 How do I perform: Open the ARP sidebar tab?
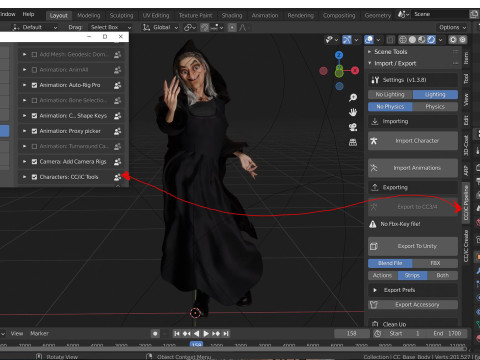click(x=466, y=170)
